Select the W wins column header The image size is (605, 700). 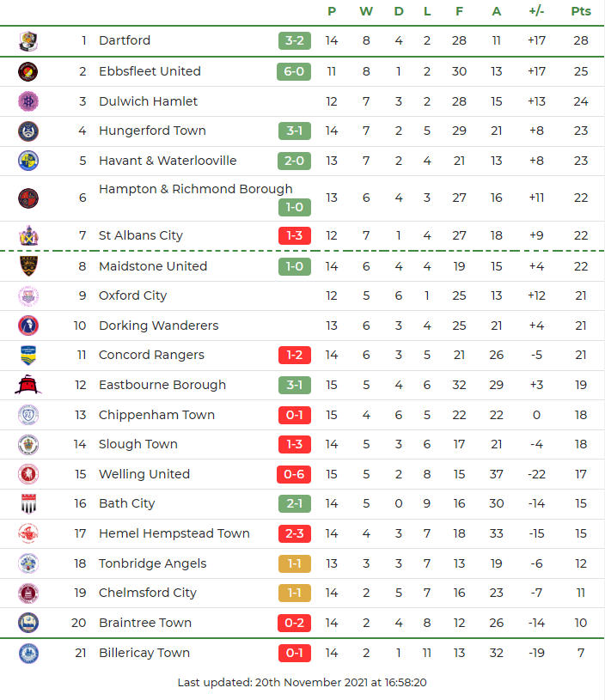pos(366,11)
